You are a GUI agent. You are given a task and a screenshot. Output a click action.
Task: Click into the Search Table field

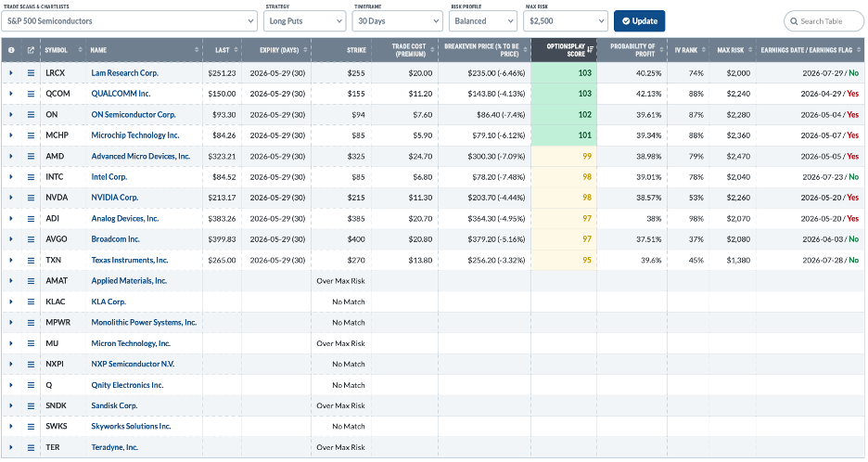pyautogui.click(x=823, y=21)
